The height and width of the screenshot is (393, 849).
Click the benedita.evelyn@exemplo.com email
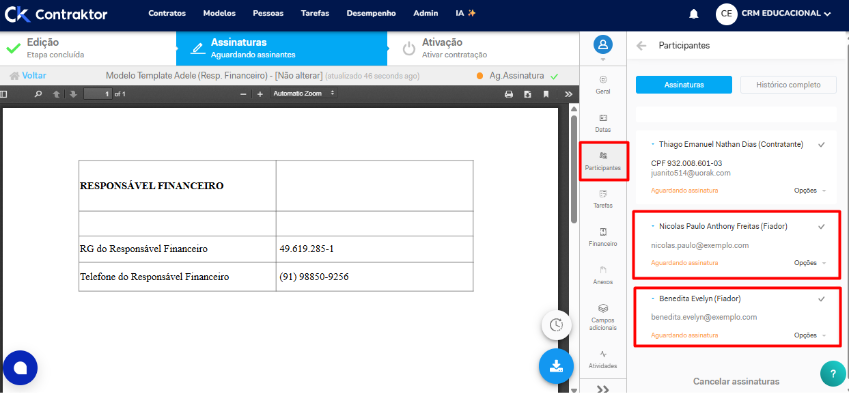703,317
